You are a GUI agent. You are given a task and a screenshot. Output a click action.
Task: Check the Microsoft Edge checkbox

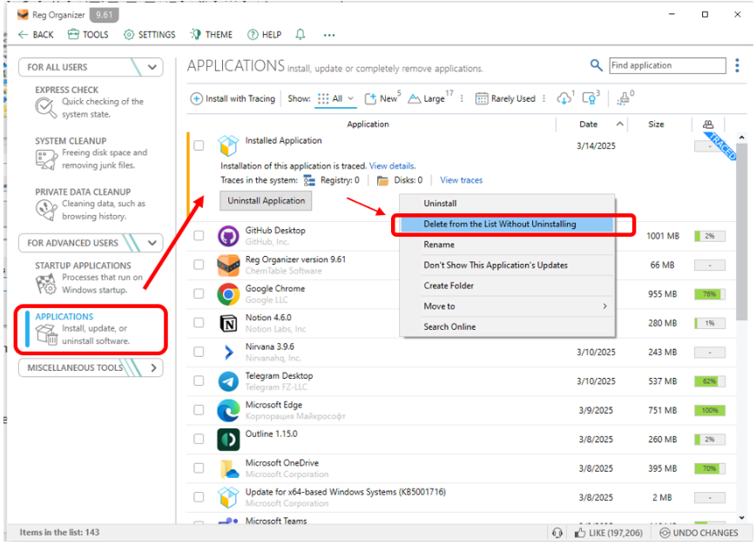point(199,410)
